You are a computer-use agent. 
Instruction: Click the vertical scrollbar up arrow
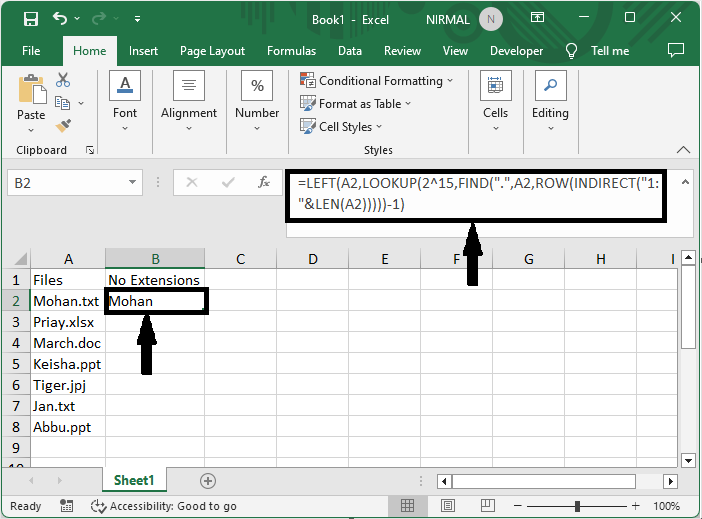pyautogui.click(x=688, y=258)
